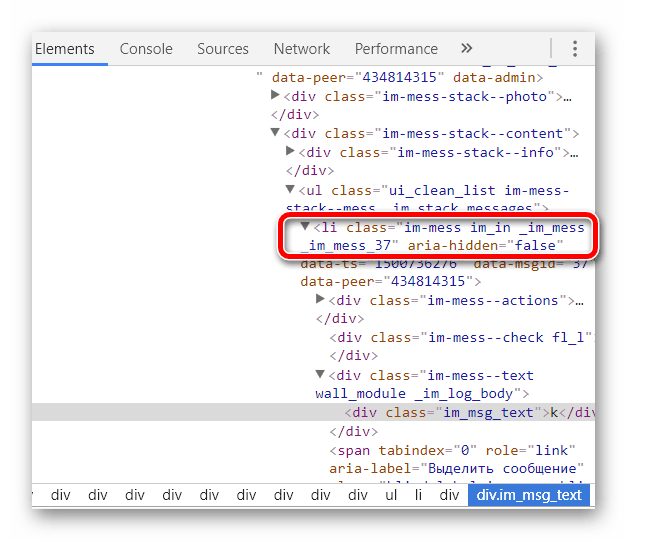664x541 pixels.
Task: Collapse the ul ui_clean_list node
Action: [x=291, y=189]
